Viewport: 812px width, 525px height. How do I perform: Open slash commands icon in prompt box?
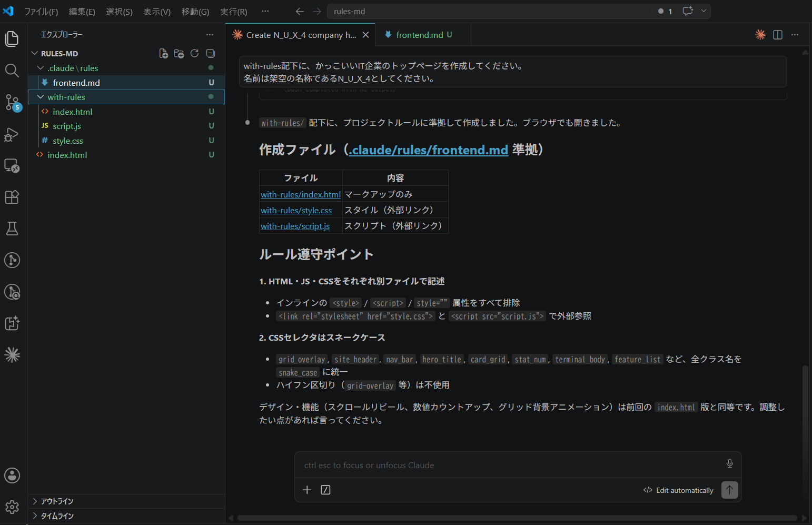click(x=325, y=490)
